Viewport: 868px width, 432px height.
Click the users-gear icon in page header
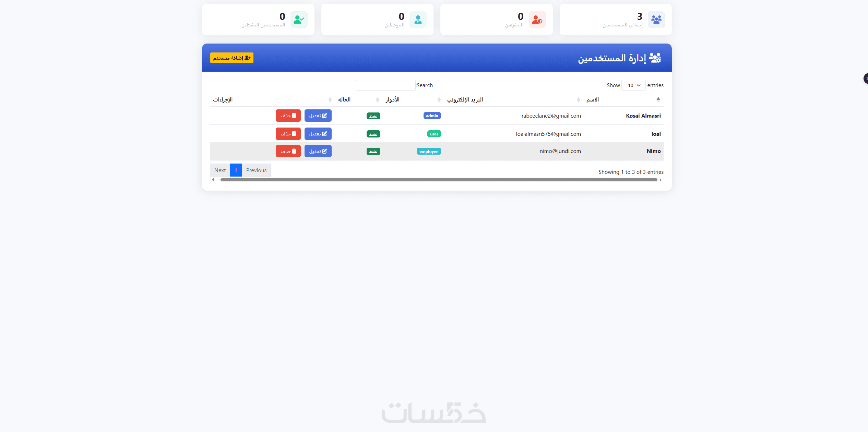(x=655, y=58)
